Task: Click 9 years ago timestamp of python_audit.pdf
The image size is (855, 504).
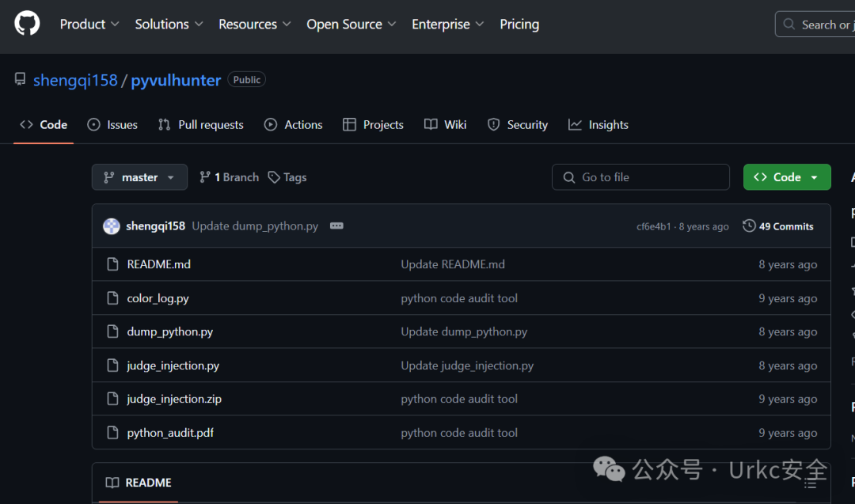Action: pos(788,433)
